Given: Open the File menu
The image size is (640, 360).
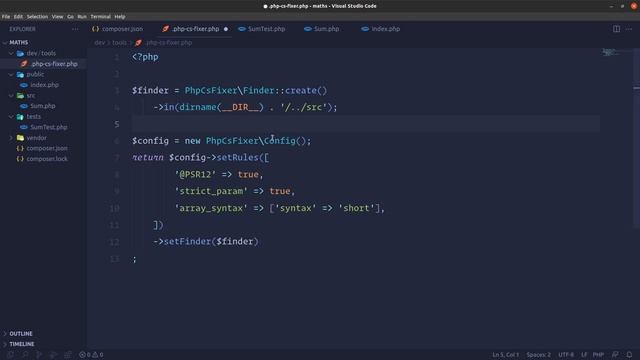Looking at the screenshot, I should [x=6, y=17].
